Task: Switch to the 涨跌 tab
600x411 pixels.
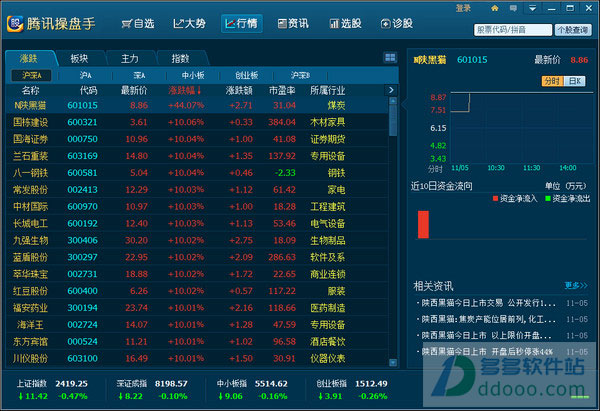Action: [x=29, y=59]
